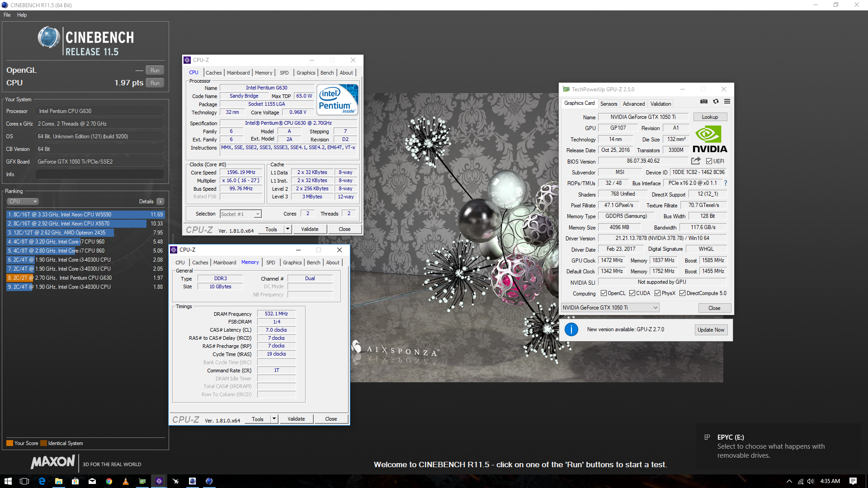868x488 pixels.
Task: Click the Info input field in Cinebench
Action: pyautogui.click(x=100, y=174)
